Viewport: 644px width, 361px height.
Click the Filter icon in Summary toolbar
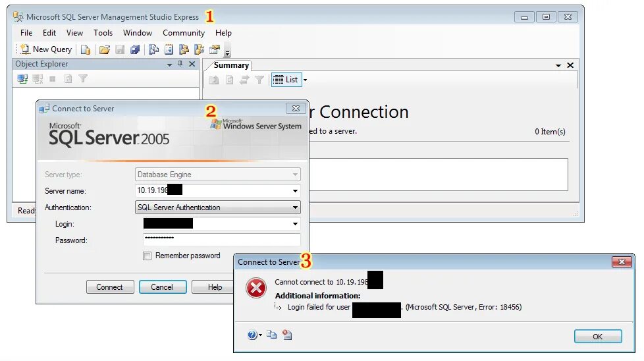point(259,80)
